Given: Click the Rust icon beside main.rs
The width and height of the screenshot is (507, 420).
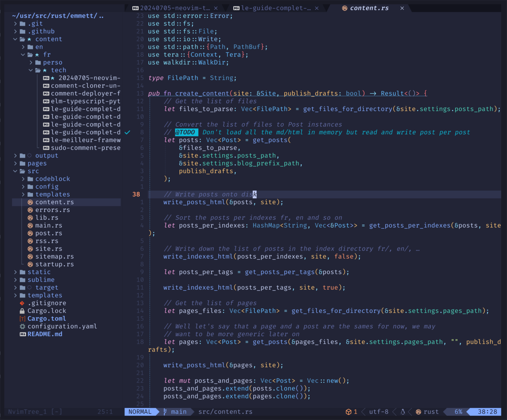Looking at the screenshot, I should point(30,225).
